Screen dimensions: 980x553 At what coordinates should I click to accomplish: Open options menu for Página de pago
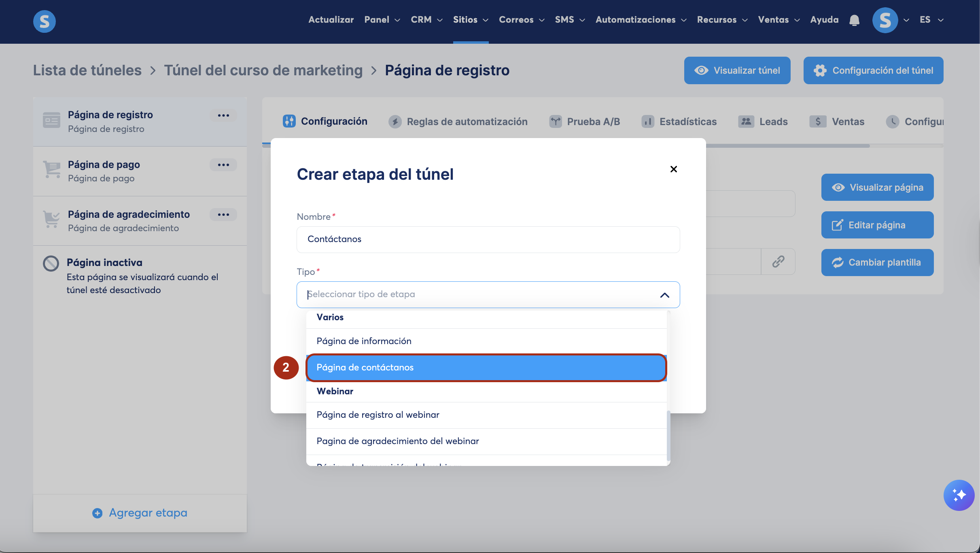click(x=223, y=165)
